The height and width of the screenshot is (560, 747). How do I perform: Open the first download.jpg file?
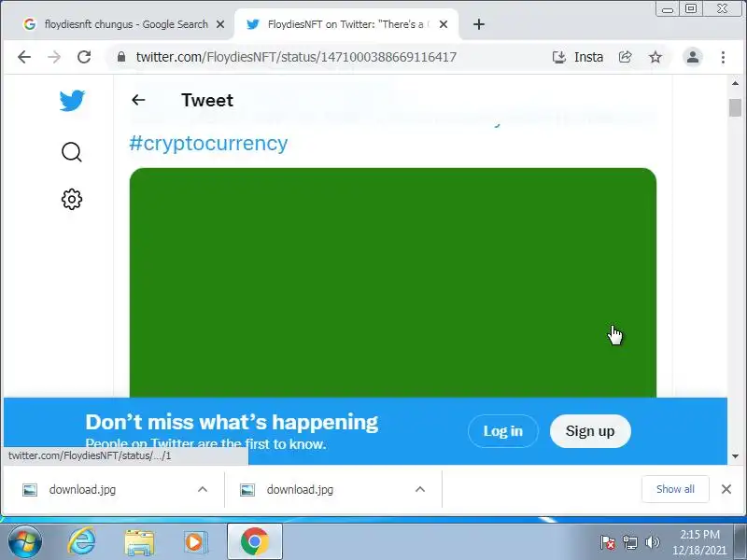pyautogui.click(x=82, y=489)
